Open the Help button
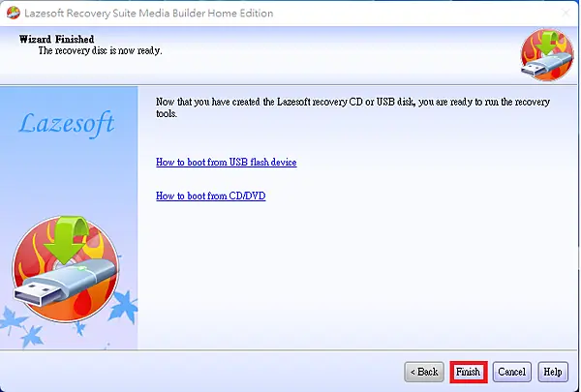The height and width of the screenshot is (392, 581). [553, 372]
